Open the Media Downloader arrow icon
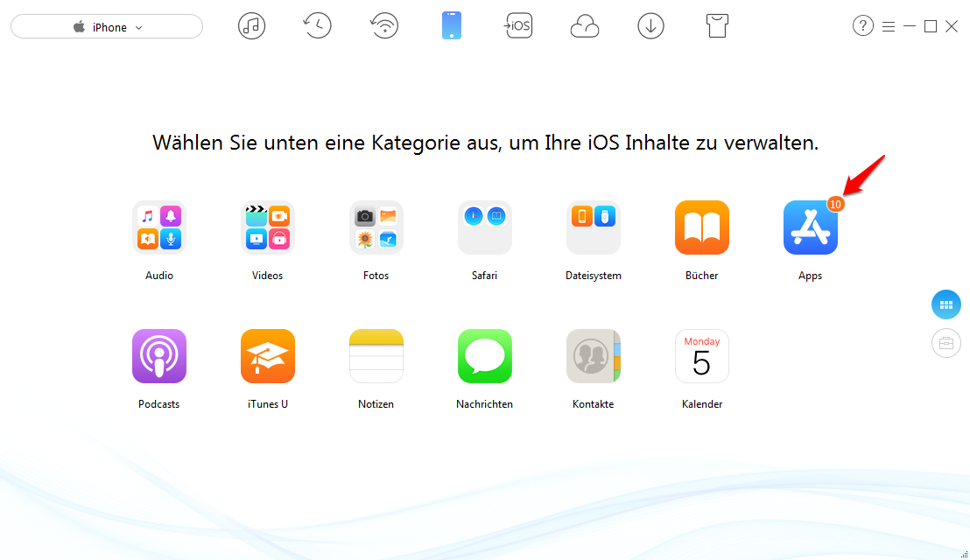970x560 pixels. 650,25
